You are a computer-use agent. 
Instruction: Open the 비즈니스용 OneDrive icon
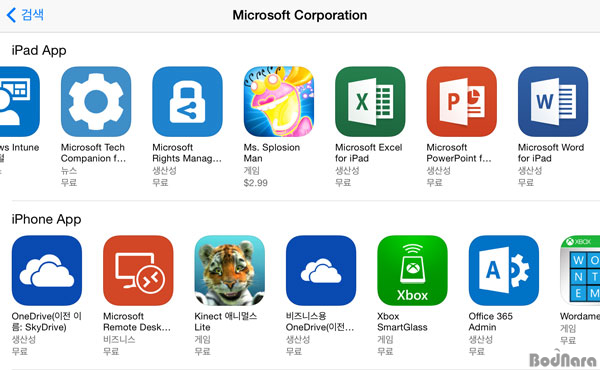(x=321, y=271)
